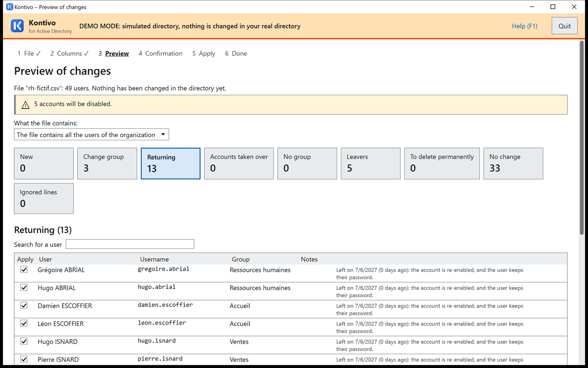Viewport: 588px width, 368px height.
Task: Deselect Apply for Hugo ISNARD
Action: pyautogui.click(x=24, y=342)
